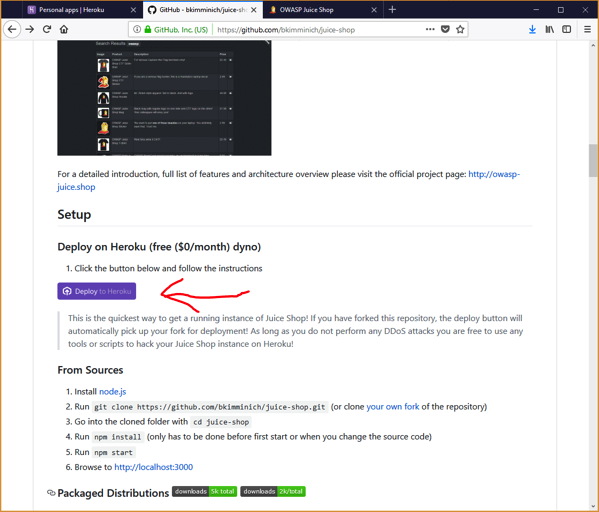The width and height of the screenshot is (599, 512).
Task: Click the git clone command code text
Action: pyautogui.click(x=210, y=407)
